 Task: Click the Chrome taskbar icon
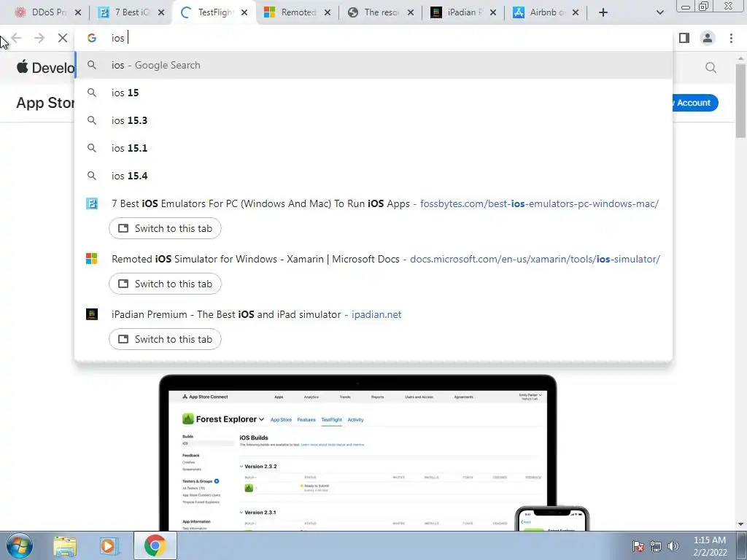coord(155,545)
